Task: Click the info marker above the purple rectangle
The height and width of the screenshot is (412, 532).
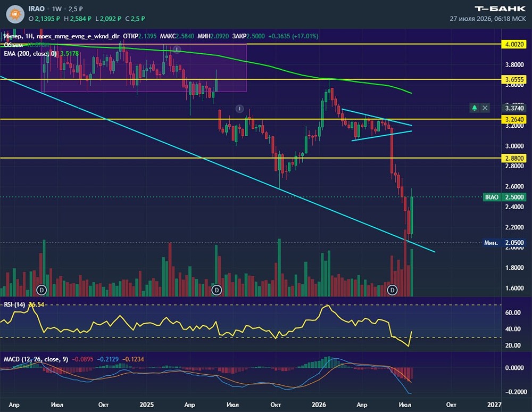Action: pos(177,50)
